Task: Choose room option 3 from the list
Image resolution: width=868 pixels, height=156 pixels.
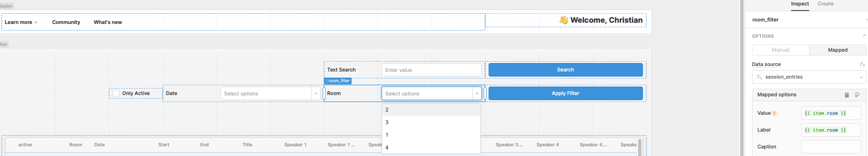Action: tap(431, 122)
